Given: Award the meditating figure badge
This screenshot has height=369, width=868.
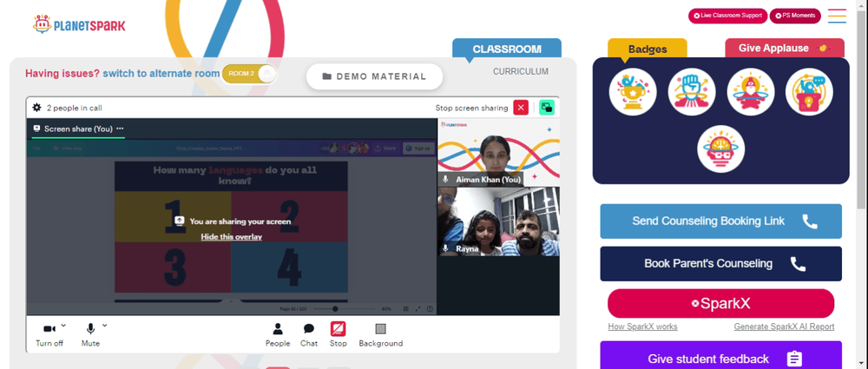Looking at the screenshot, I should [751, 92].
